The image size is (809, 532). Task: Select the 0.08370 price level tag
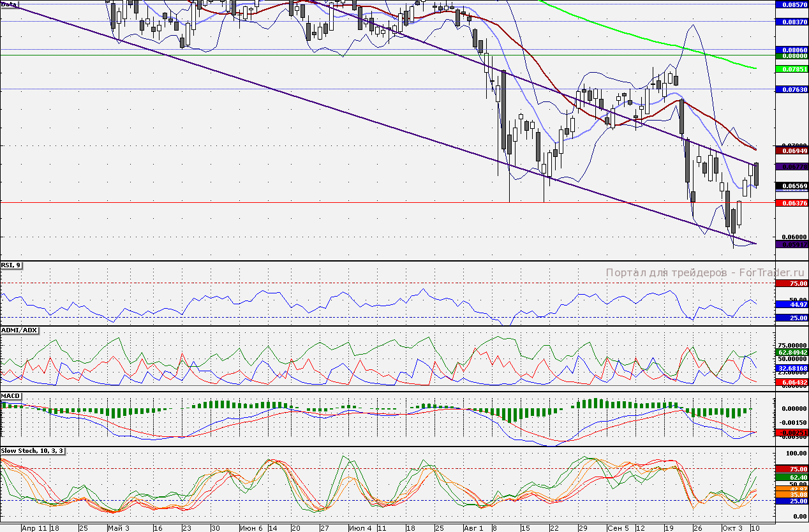tap(791, 22)
